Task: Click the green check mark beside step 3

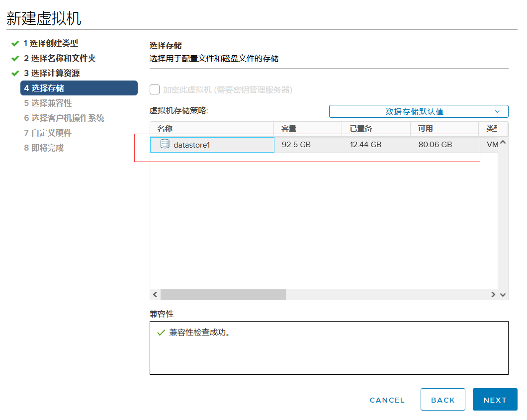Action: point(15,73)
